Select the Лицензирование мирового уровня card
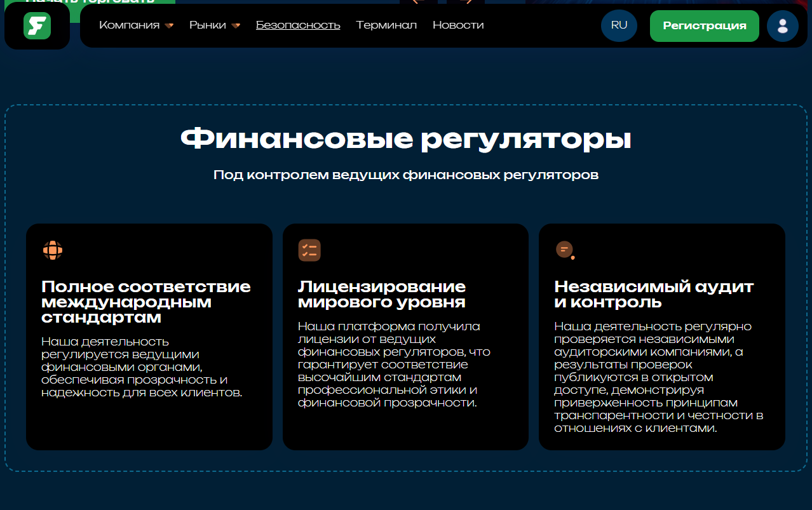 [405, 335]
